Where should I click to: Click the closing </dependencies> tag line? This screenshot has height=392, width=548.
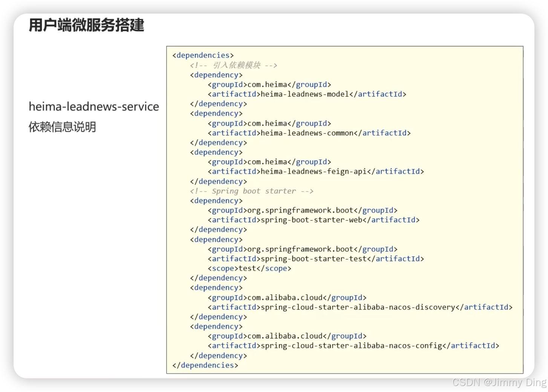pos(205,365)
